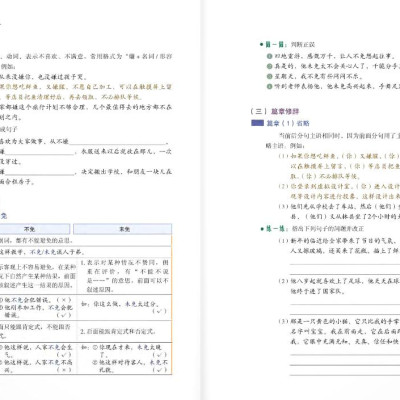The height and width of the screenshot is (400, 400).
Task: Click green numbered bullet 3 "星期天" sentence
Action: pyautogui.click(x=269, y=76)
